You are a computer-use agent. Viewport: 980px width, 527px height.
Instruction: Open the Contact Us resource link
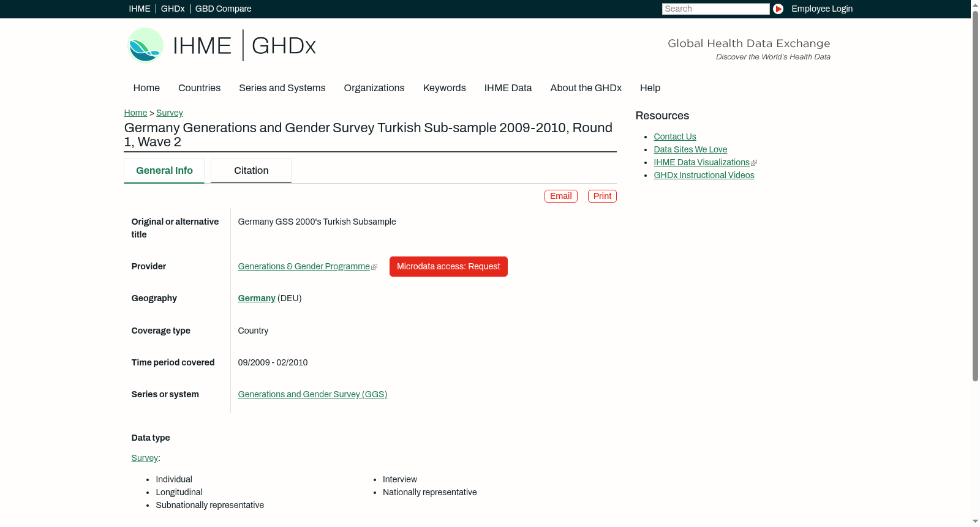tap(675, 136)
